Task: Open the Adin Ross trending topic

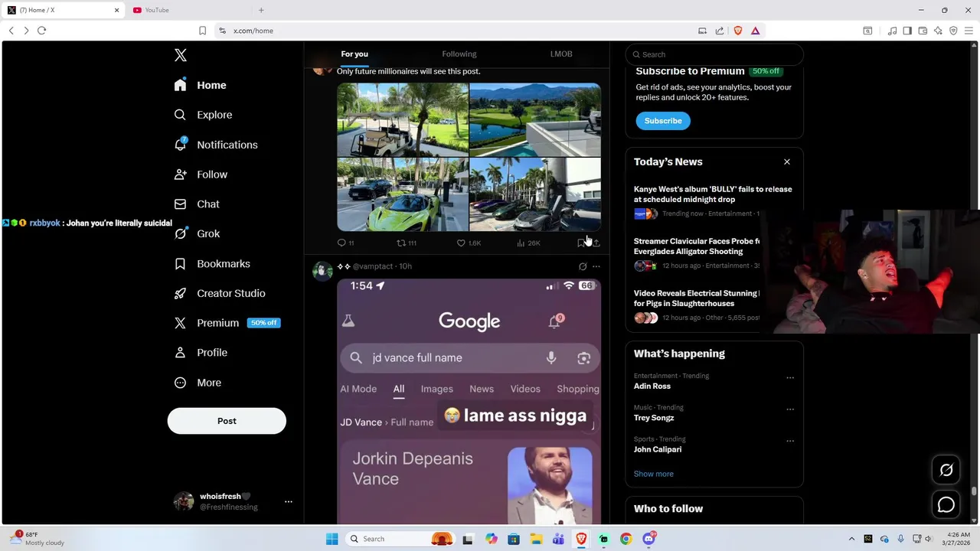Action: pos(652,386)
